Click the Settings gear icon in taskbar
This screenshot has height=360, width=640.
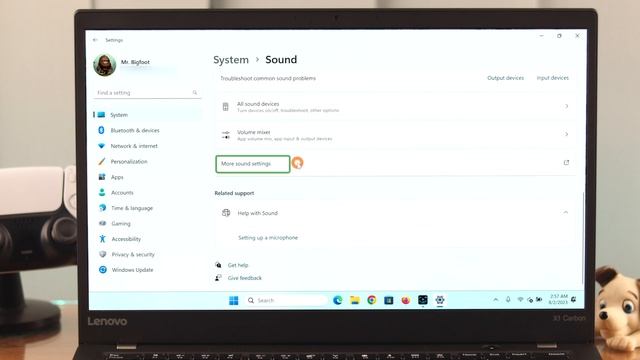[x=440, y=300]
